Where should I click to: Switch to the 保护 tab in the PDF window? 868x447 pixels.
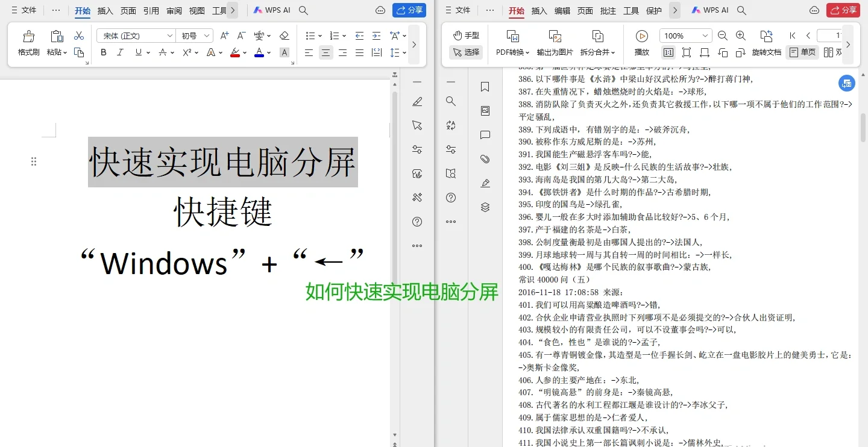click(654, 10)
